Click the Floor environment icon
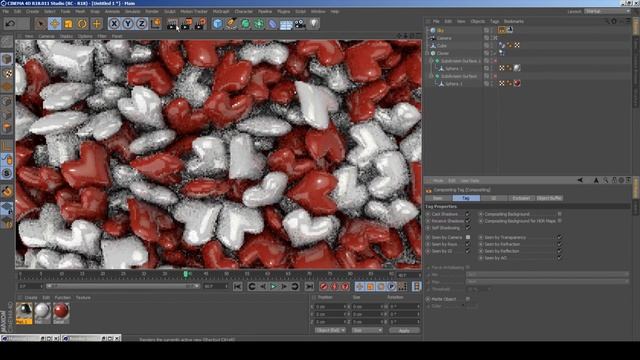This screenshot has height=360, width=640. tap(286, 24)
